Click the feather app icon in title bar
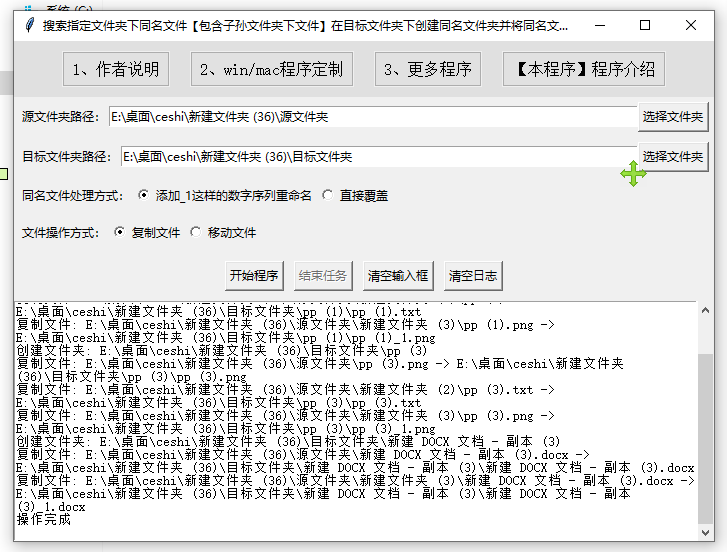The height and width of the screenshot is (552, 727). (x=29, y=25)
